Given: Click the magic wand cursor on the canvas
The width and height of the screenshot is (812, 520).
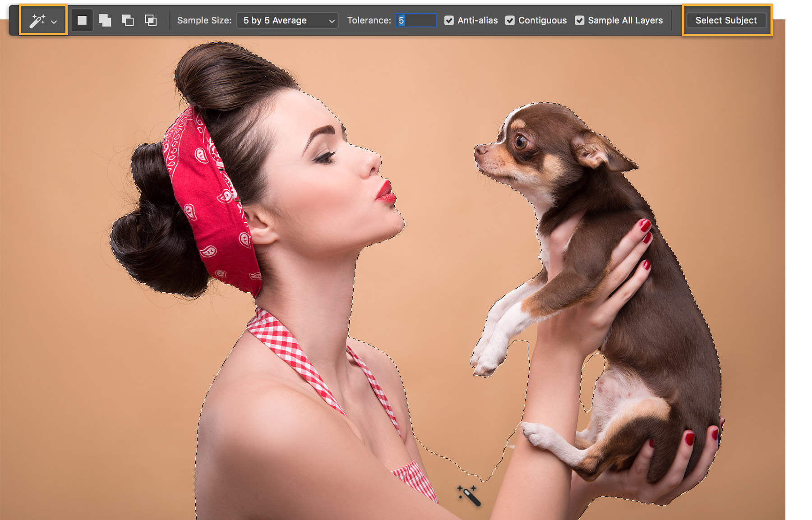Looking at the screenshot, I should coord(469,496).
